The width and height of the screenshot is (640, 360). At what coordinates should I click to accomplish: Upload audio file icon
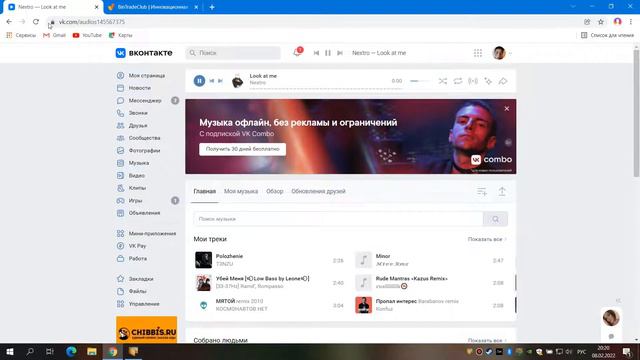(x=502, y=191)
